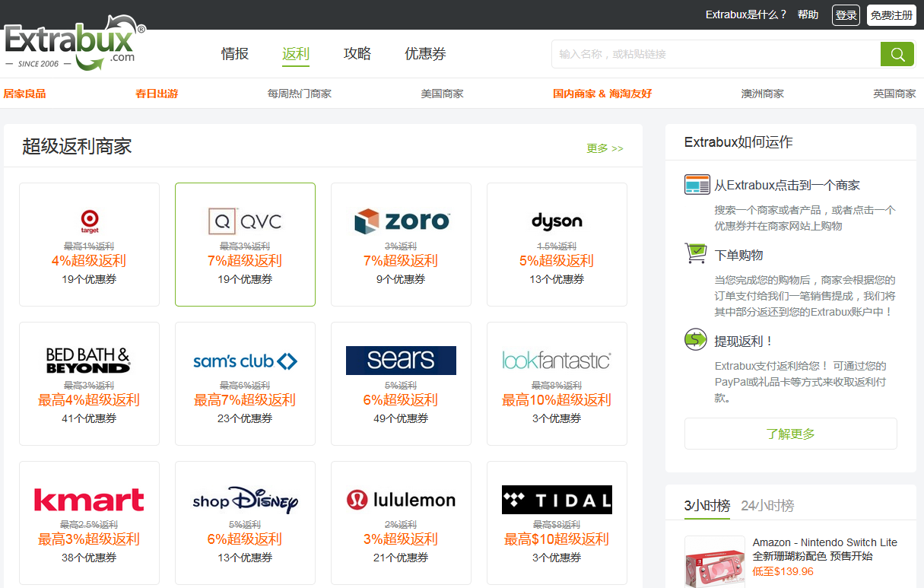Click the Extrabux logo
924x588 pixels.
tap(75, 47)
